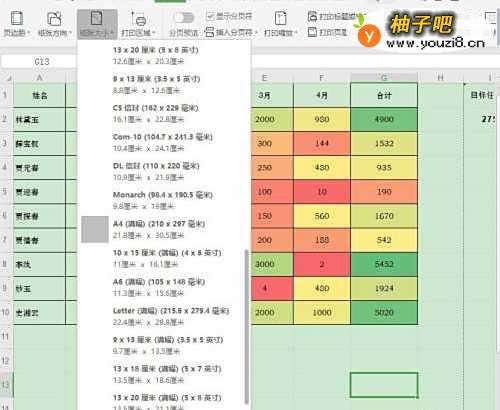Image resolution: width=500 pixels, height=410 pixels.
Task: Expand the print scaling dropdown arrow
Action: [296, 33]
